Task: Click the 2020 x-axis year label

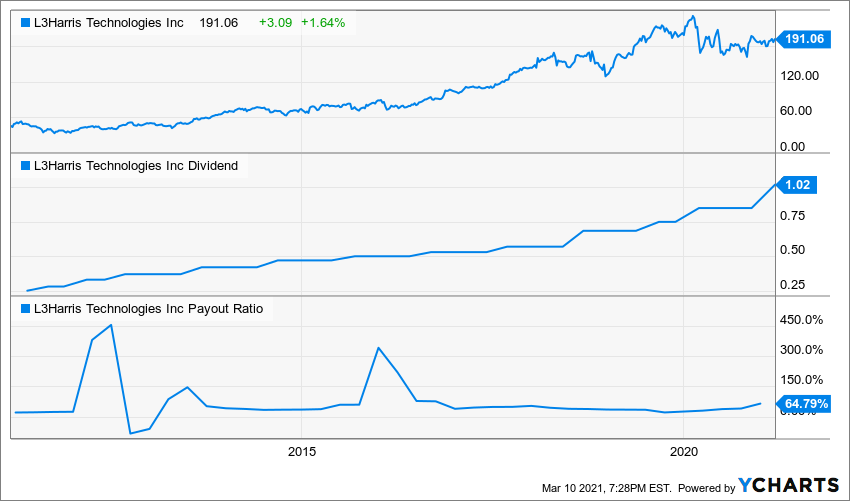Action: point(683,451)
